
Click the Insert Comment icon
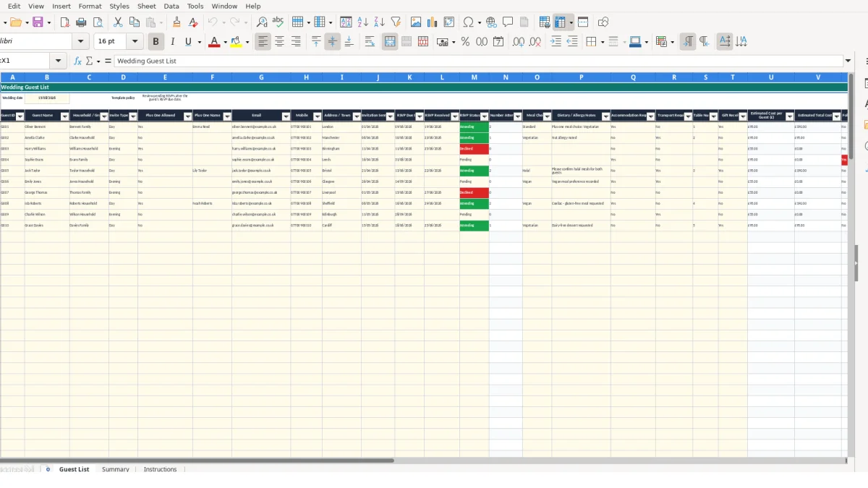[509, 22]
